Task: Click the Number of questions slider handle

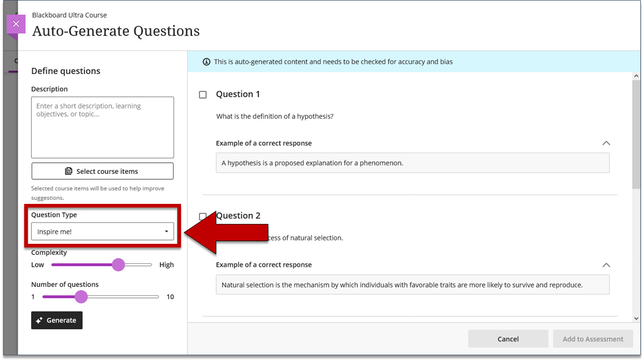Action: 81,297
